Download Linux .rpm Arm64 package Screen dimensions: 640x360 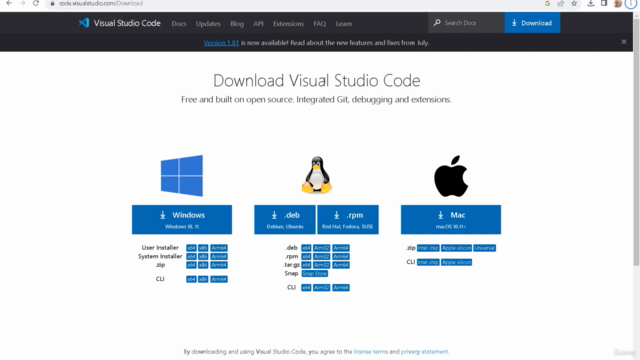341,256
